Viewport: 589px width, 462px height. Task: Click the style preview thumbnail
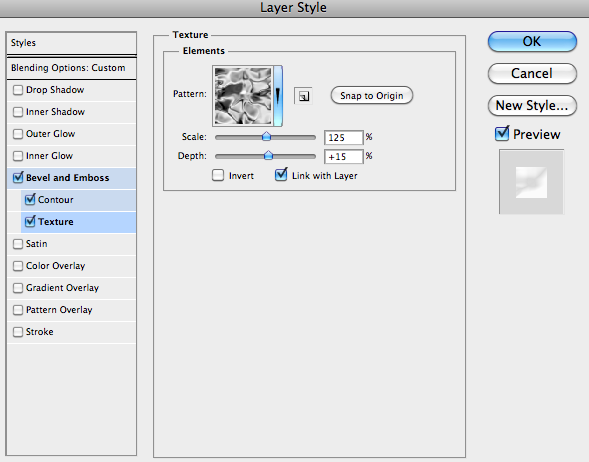(531, 182)
